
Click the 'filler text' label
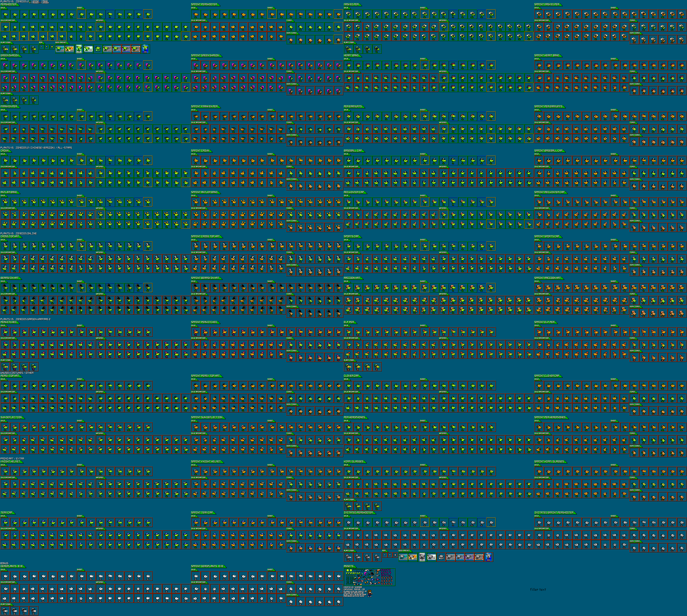[538, 589]
